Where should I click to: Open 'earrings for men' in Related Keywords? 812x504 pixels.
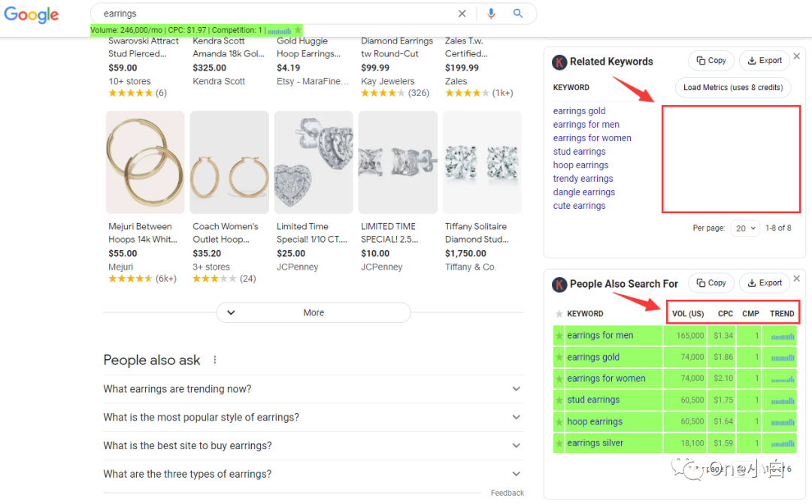coord(586,124)
